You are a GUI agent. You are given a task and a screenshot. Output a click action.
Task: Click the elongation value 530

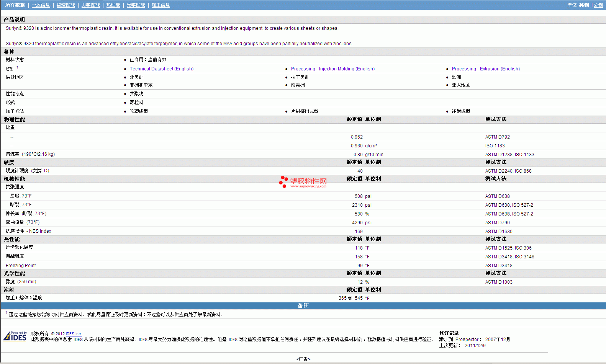click(x=359, y=214)
